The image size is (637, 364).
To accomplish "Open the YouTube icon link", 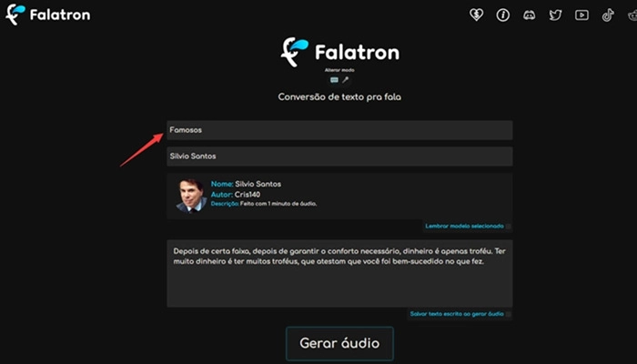I will pos(581,15).
